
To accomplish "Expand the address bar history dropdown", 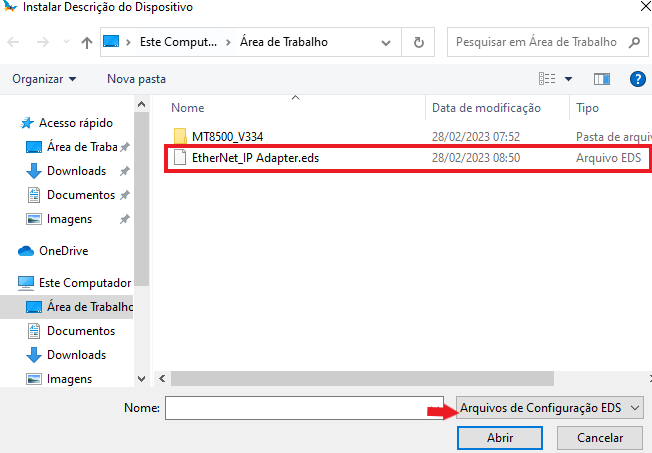I will click(387, 43).
